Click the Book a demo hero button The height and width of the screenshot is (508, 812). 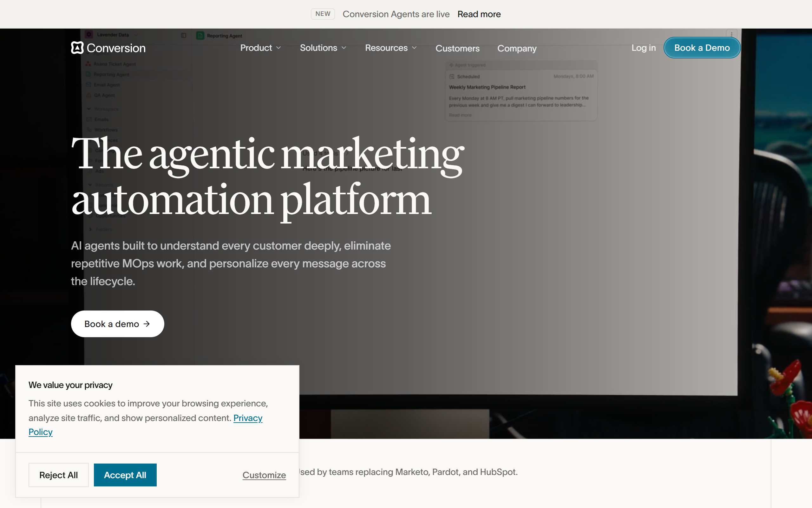click(117, 324)
